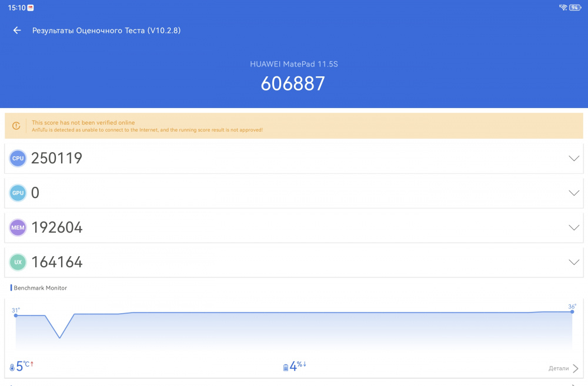Tap the Benchmark Monitor heading
Screen dimensions: 588x386
point(41,288)
